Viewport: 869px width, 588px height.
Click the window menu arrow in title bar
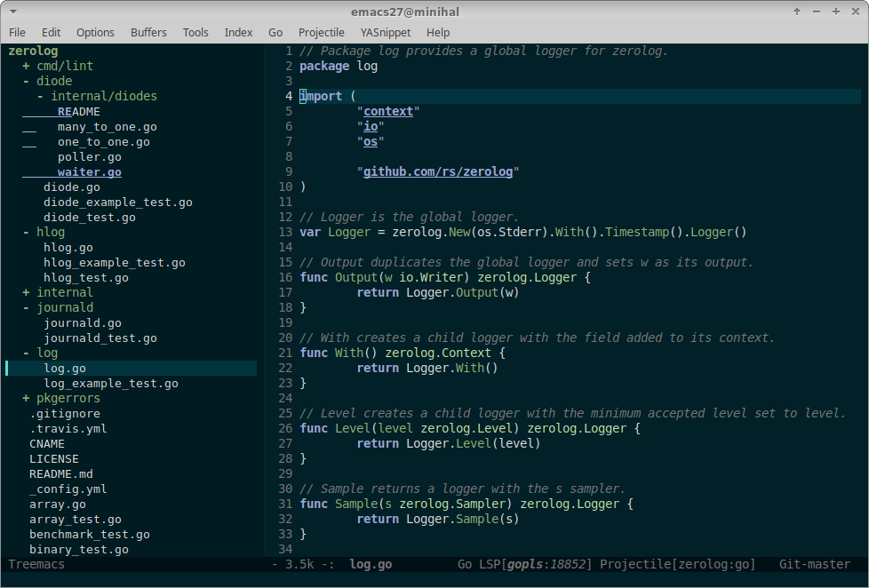pos(12,12)
